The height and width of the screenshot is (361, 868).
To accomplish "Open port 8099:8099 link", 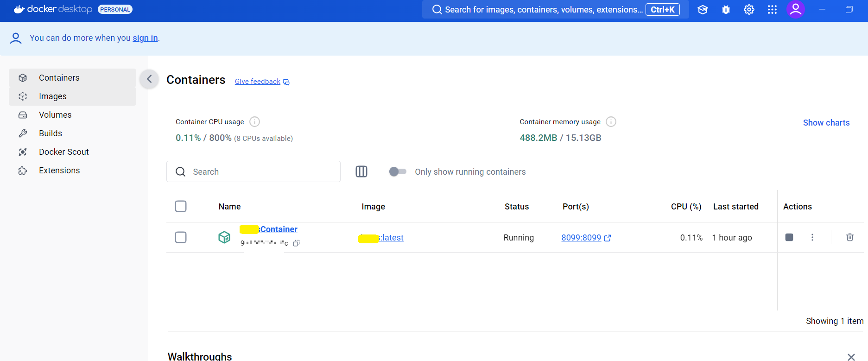I will click(x=581, y=238).
